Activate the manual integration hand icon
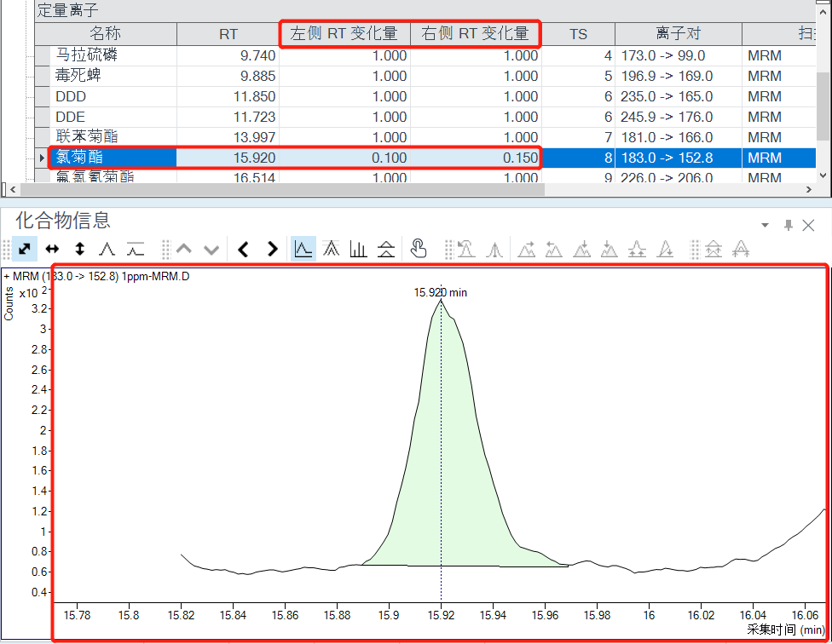 point(419,249)
